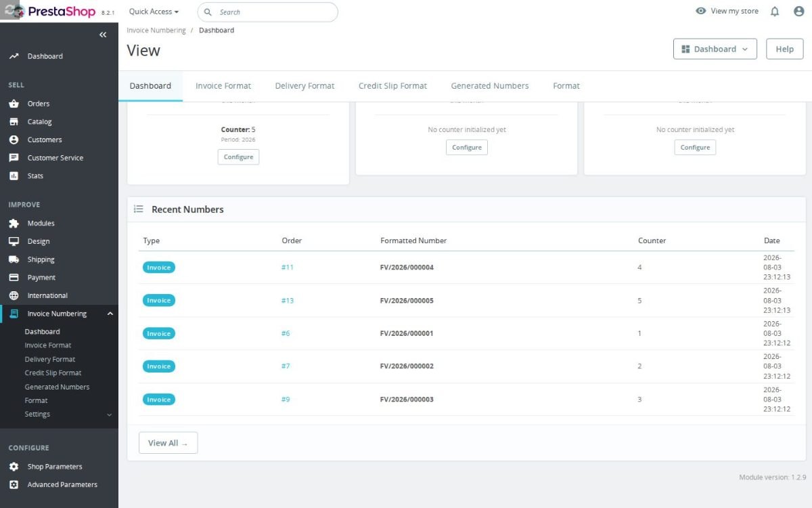The height and width of the screenshot is (508, 812).
Task: Switch to the Credit Slip Format tab
Action: (392, 86)
